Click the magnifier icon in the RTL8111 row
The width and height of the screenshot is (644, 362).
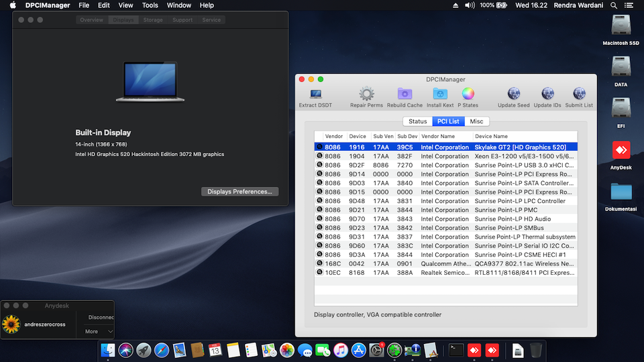coord(319,272)
